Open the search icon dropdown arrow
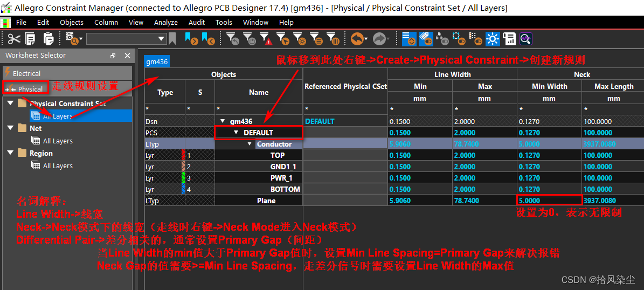644x290 pixels. (81, 39)
